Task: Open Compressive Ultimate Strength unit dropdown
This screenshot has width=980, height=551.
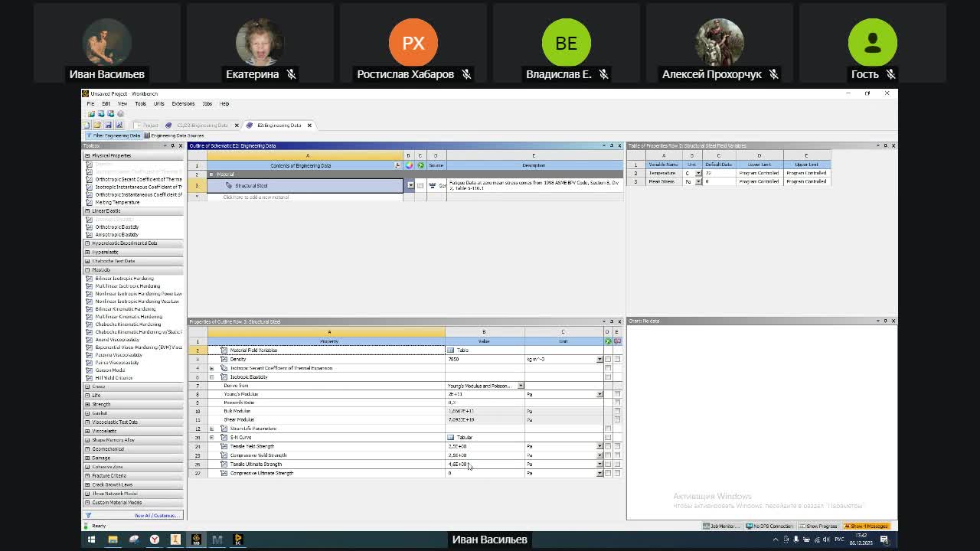Action: click(x=599, y=473)
